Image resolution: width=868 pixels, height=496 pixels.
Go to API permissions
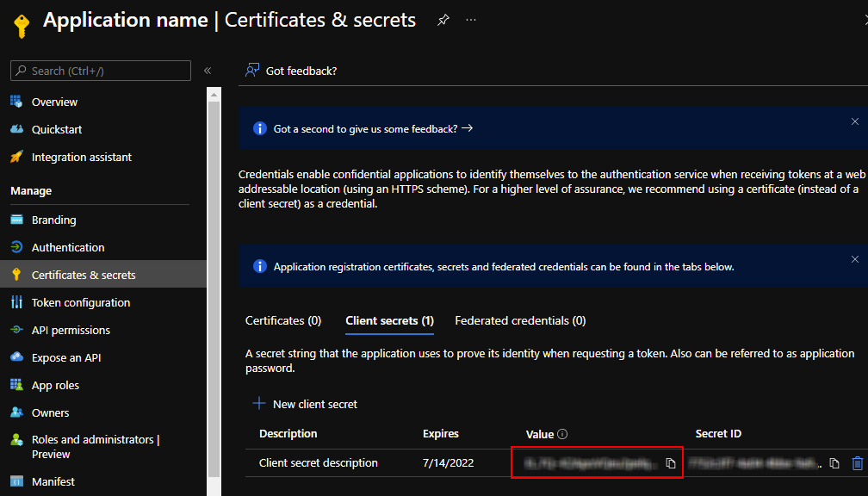[x=71, y=330]
